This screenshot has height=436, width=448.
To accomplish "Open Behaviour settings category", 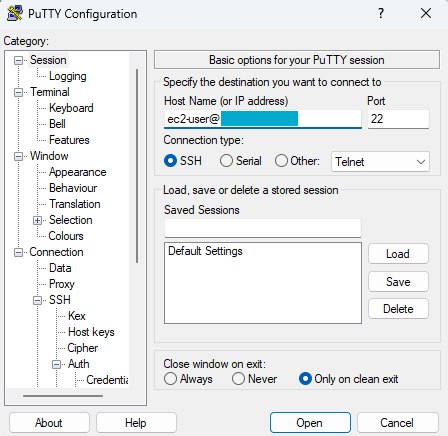I will pyautogui.click(x=73, y=188).
